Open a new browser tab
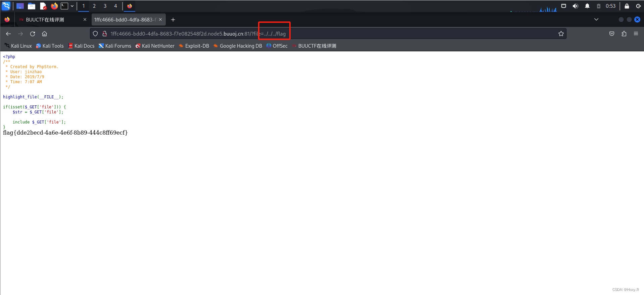The height and width of the screenshot is (295, 644). tap(173, 20)
